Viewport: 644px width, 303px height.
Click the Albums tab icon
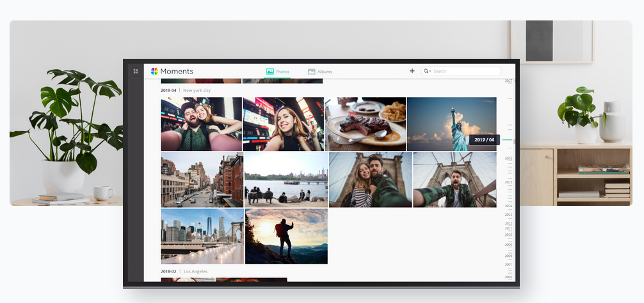tap(311, 72)
